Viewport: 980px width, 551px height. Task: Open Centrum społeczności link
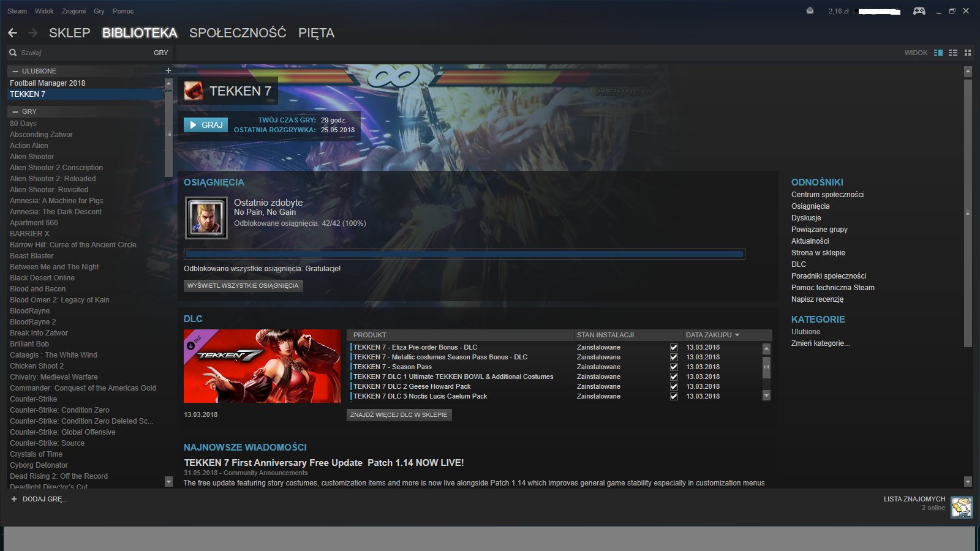[x=827, y=195]
